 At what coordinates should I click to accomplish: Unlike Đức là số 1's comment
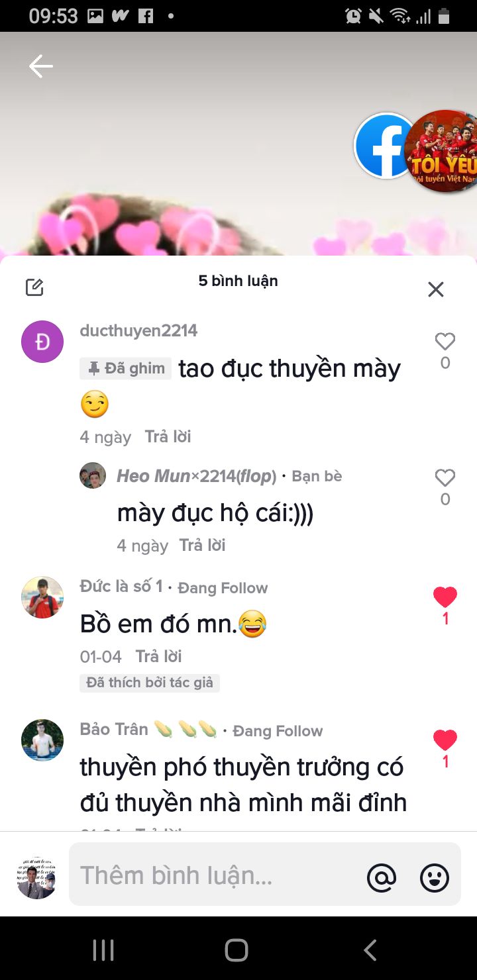click(445, 597)
